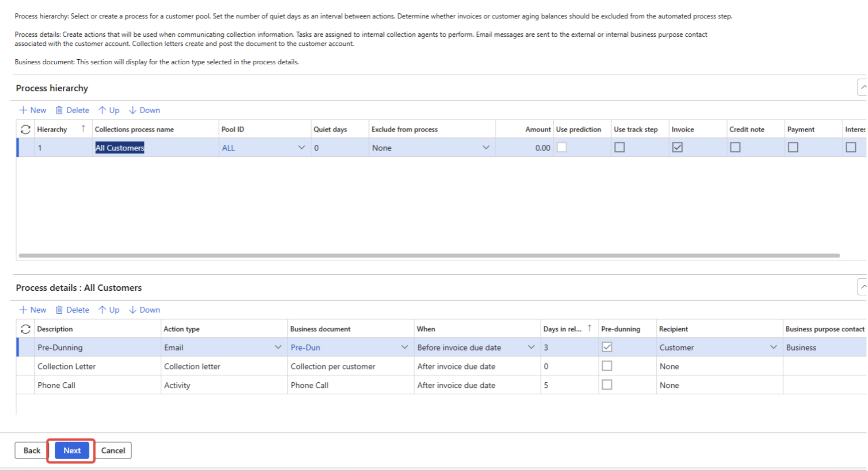Delete selected Process hierarchy row
This screenshot has height=471, width=868.
tap(72, 110)
